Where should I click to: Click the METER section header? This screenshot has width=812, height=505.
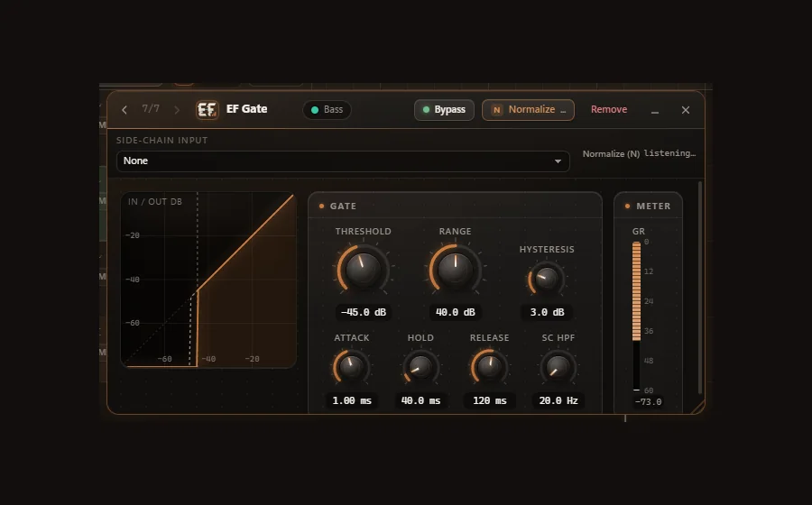pyautogui.click(x=648, y=206)
